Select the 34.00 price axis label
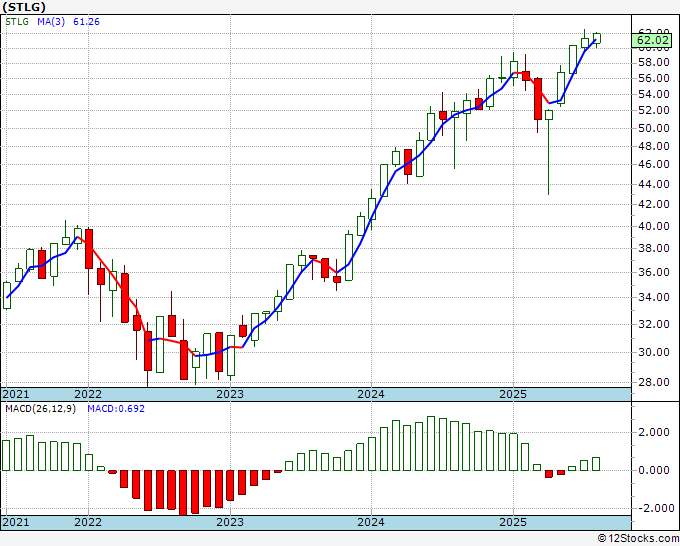Image resolution: width=680 pixels, height=546 pixels. pos(654,298)
